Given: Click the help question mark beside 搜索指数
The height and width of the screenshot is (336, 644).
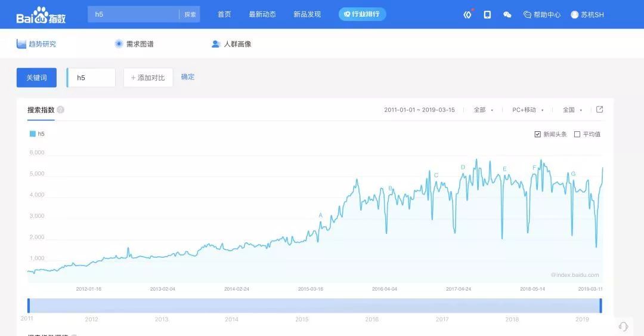Looking at the screenshot, I should click(x=61, y=110).
